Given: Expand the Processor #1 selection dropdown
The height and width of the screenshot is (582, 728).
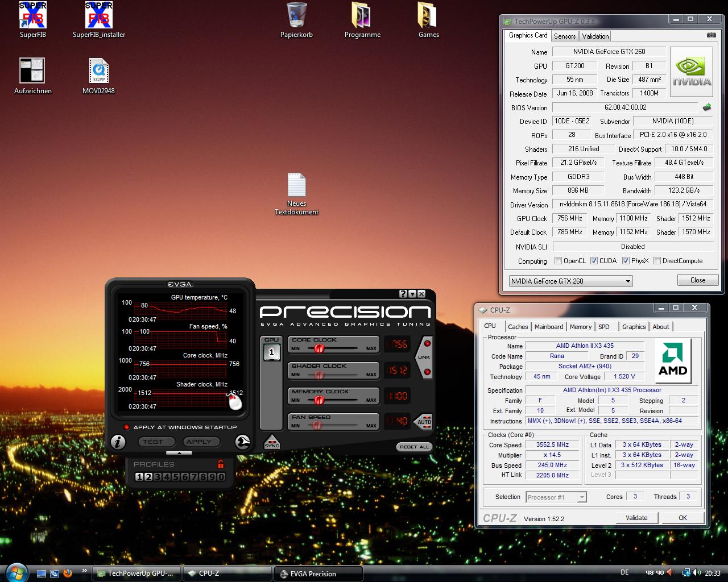Looking at the screenshot, I should 581,497.
